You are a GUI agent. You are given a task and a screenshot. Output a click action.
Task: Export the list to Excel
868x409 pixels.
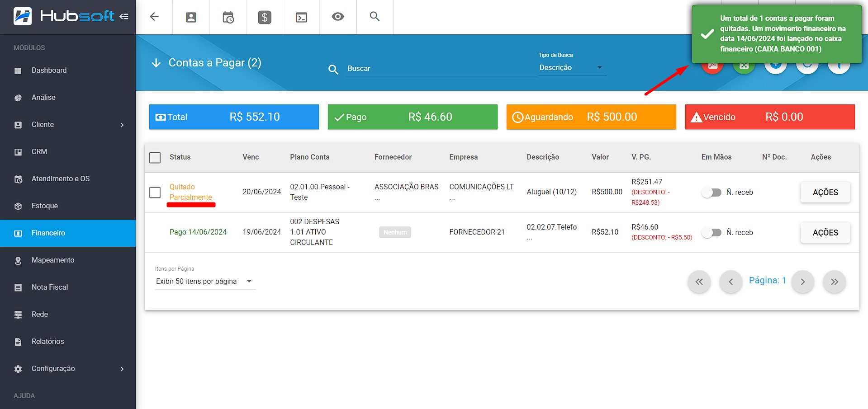744,67
